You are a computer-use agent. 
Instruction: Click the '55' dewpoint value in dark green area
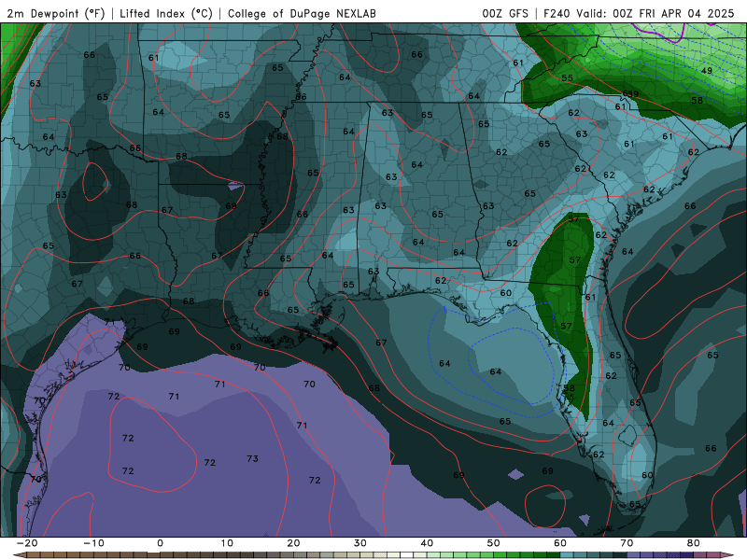coord(567,78)
